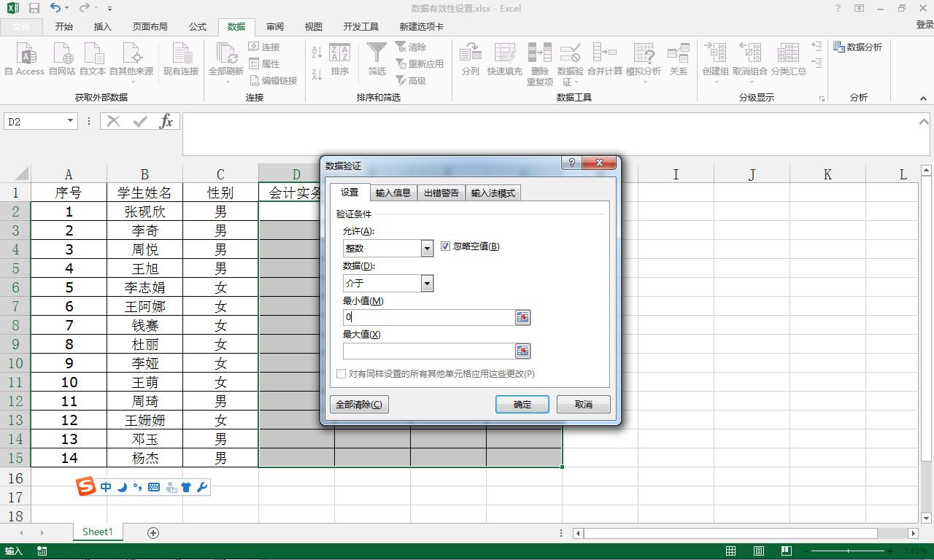Open the Name Box dropdown arrow

pos(71,121)
